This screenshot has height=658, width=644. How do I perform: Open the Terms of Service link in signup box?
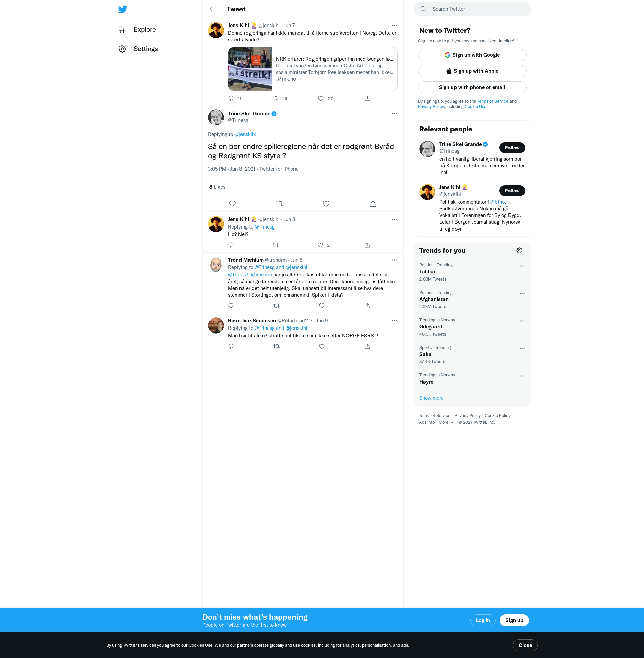(492, 101)
